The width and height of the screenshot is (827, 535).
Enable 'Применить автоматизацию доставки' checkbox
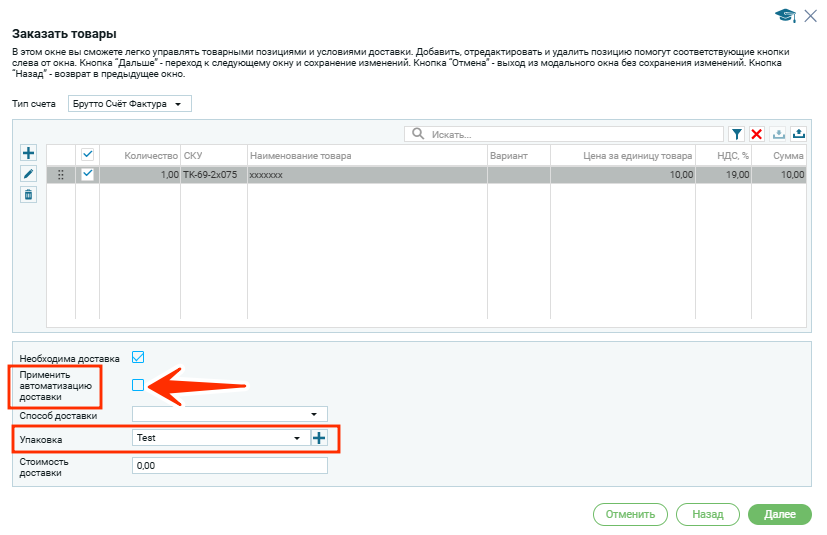[139, 384]
